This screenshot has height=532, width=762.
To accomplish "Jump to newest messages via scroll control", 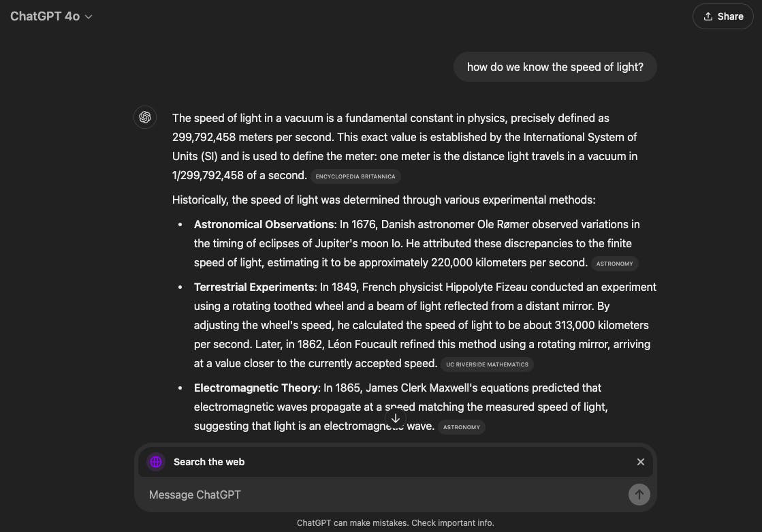I will point(396,418).
